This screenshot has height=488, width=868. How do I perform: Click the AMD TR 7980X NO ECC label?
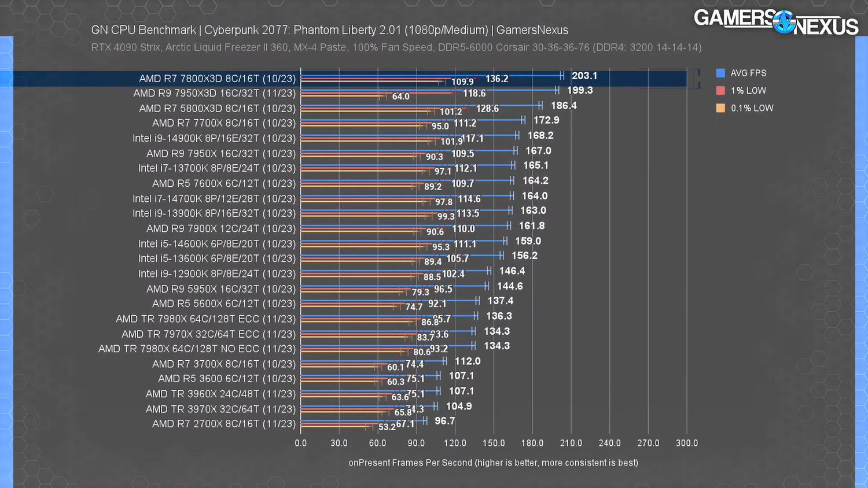(x=197, y=349)
